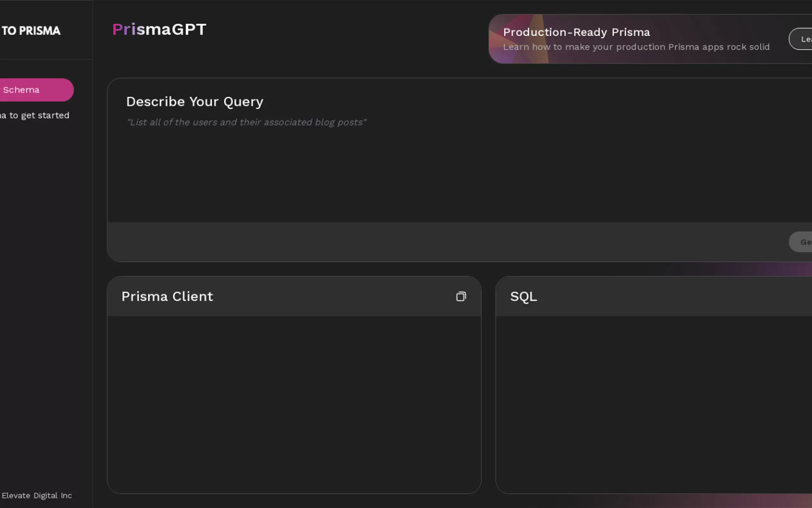Viewport: 812px width, 508px height.
Task: Click the Describe Your Query heading
Action: [195, 101]
